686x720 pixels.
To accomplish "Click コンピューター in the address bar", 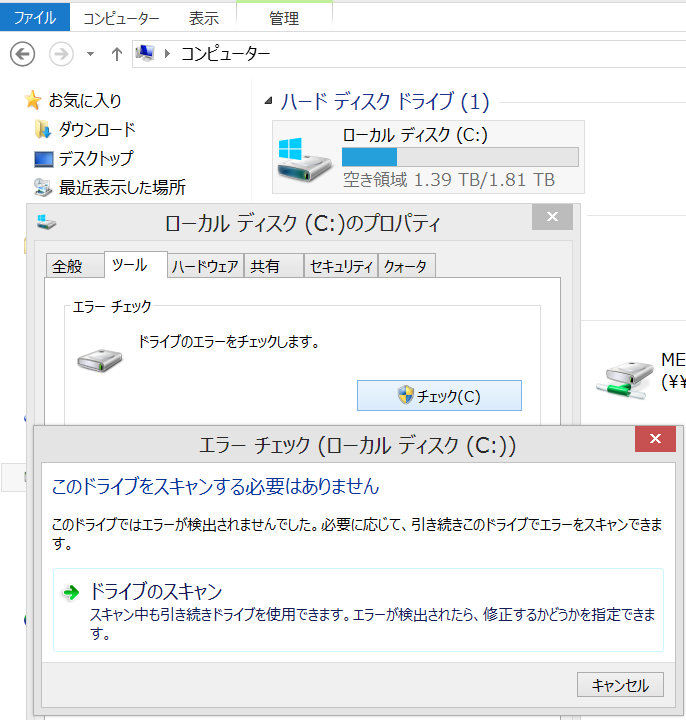I will coord(225,54).
